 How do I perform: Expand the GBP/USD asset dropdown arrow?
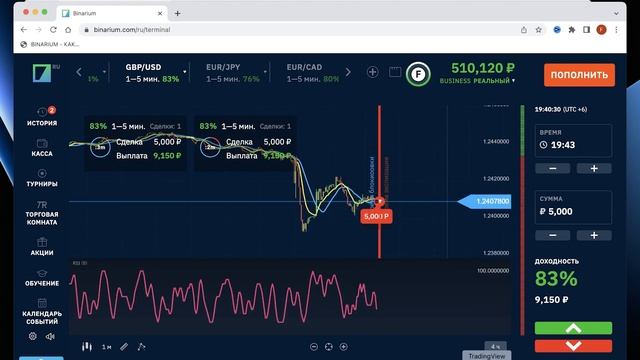[185, 72]
